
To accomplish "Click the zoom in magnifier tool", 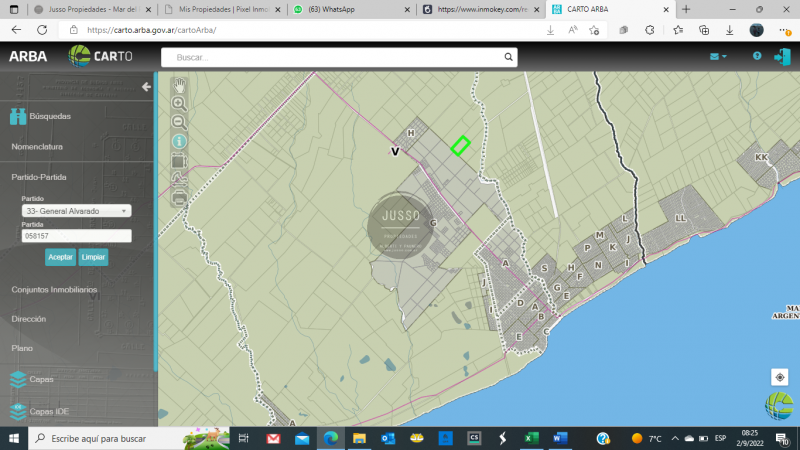I will (179, 103).
